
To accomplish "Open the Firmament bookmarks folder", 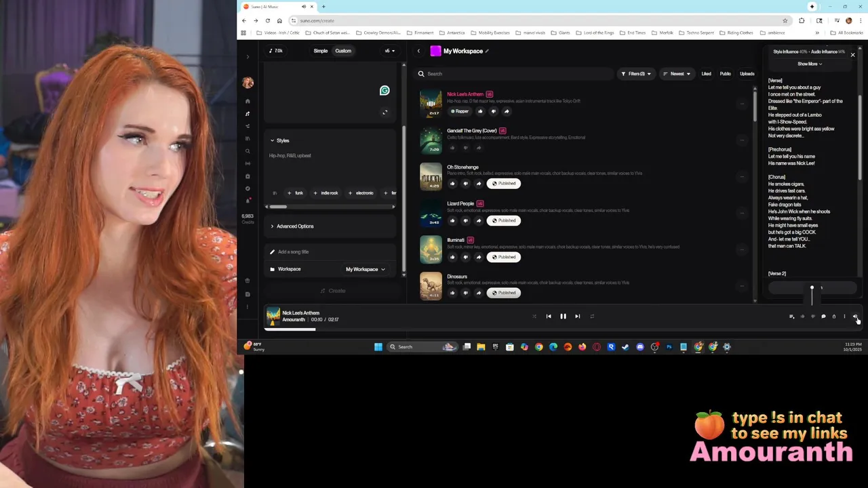I will [420, 33].
